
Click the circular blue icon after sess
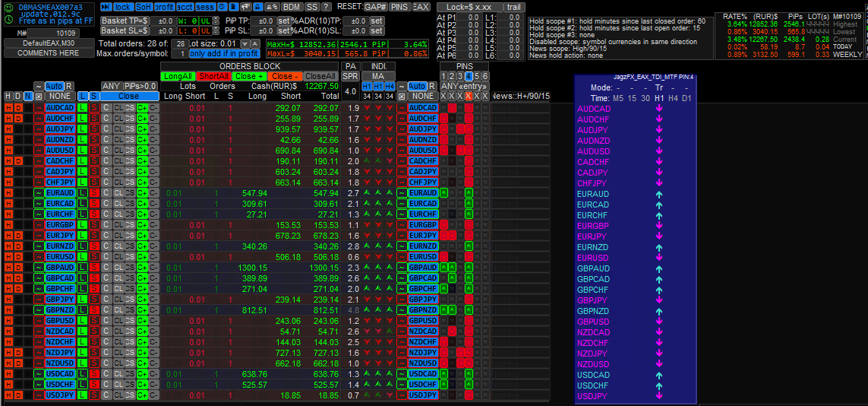point(222,7)
